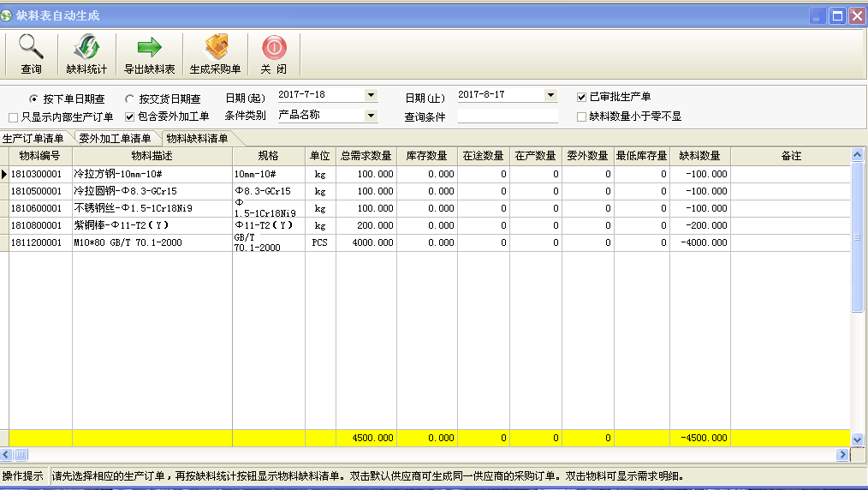Minimize the 缺料表自动生成 window
This screenshot has width=868, height=490.
(818, 15)
